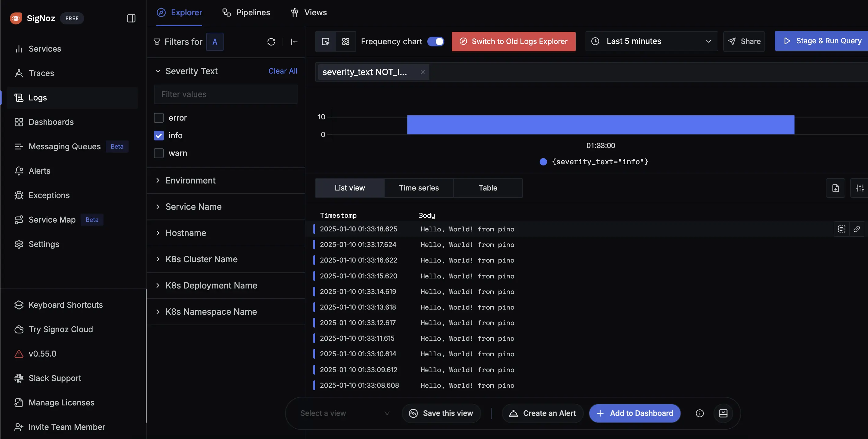
Task: Select the List view tab
Action: tap(350, 188)
